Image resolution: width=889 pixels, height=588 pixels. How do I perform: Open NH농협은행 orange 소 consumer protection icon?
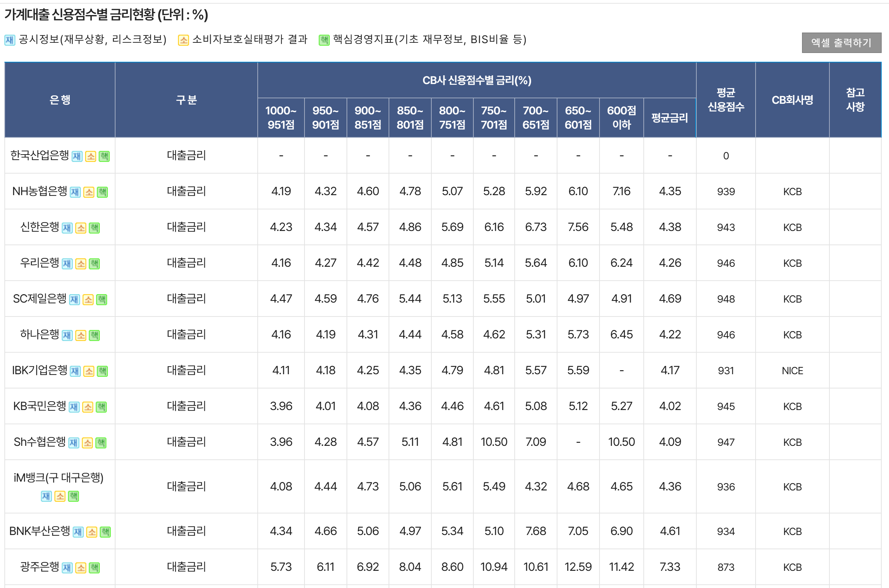[88, 192]
